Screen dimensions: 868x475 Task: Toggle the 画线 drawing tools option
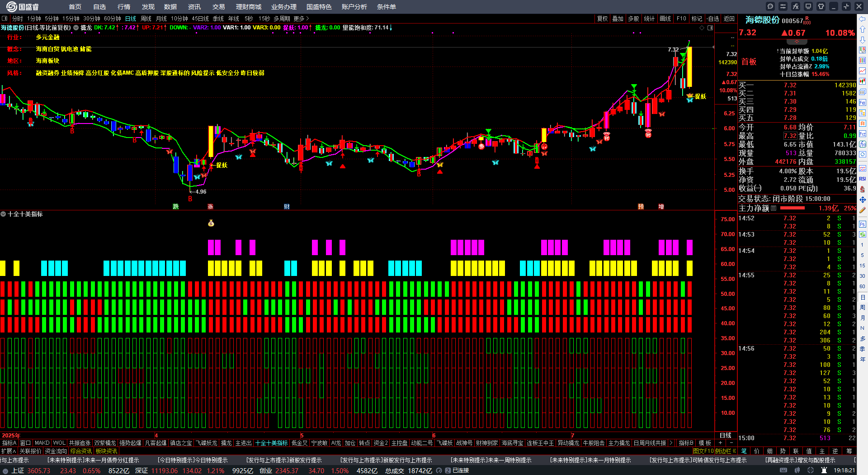click(x=665, y=19)
